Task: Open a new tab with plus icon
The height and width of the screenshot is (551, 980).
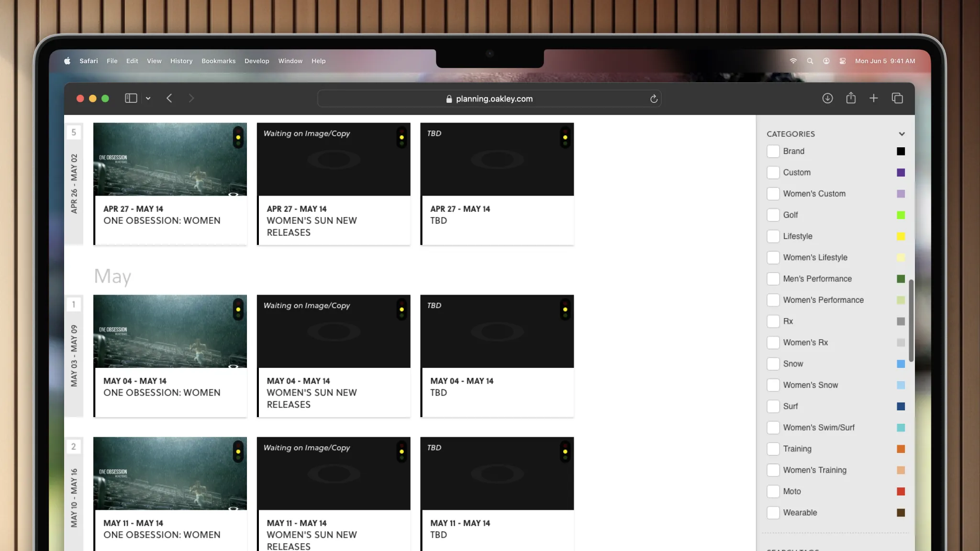Action: [x=874, y=98]
